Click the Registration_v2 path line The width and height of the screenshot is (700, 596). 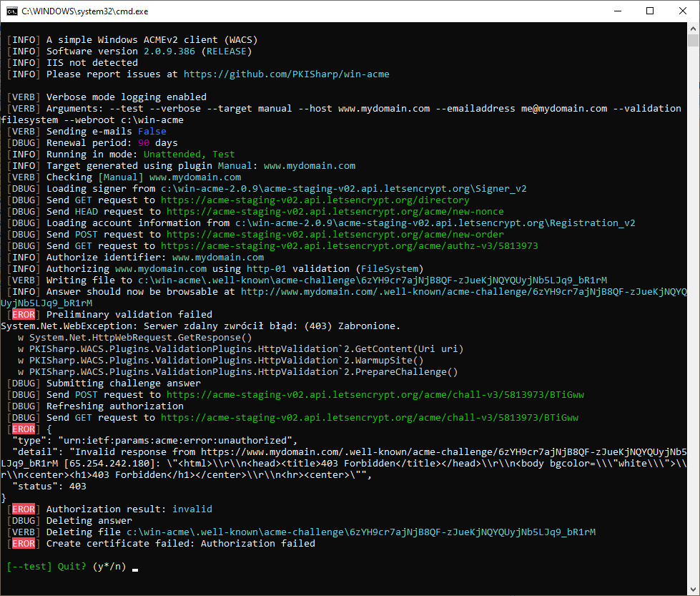tap(321, 223)
